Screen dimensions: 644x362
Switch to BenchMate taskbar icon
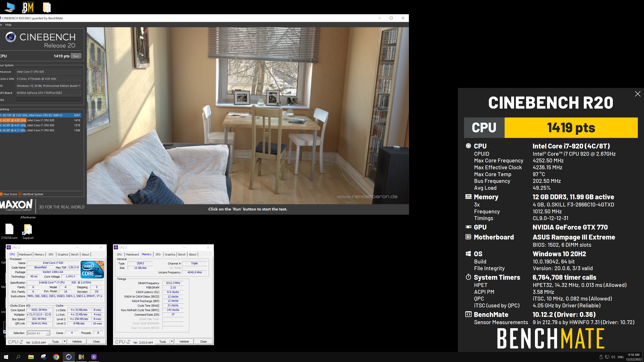click(x=81, y=357)
